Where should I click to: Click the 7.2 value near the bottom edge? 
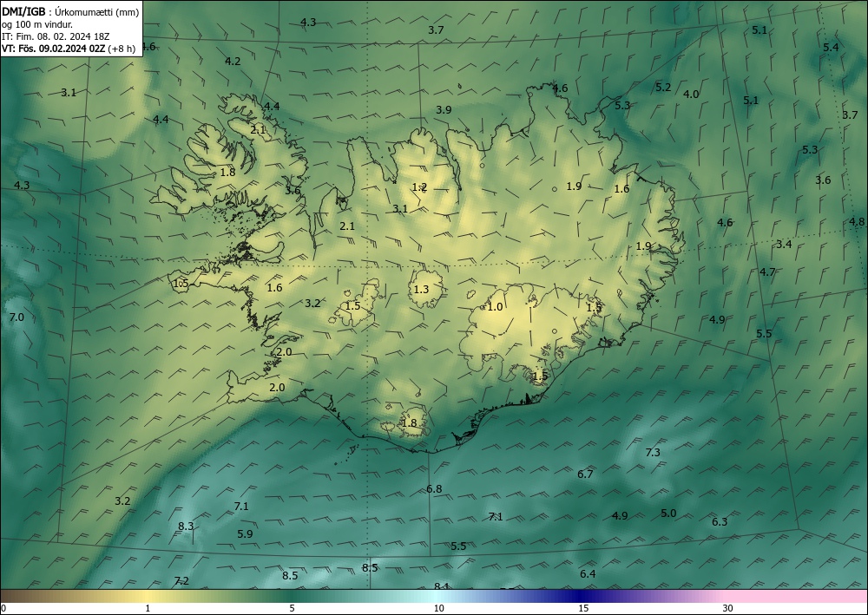point(181,580)
